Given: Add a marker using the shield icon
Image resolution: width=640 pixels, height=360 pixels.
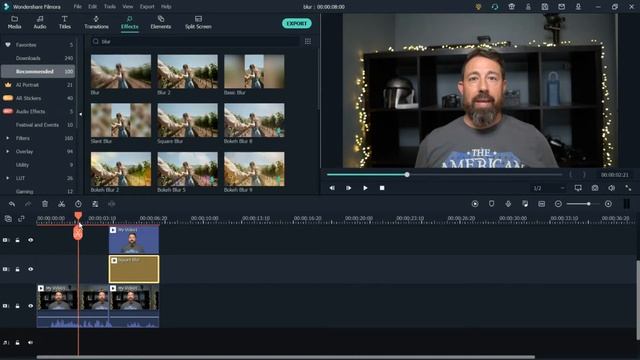Looking at the screenshot, I should pyautogui.click(x=491, y=204).
